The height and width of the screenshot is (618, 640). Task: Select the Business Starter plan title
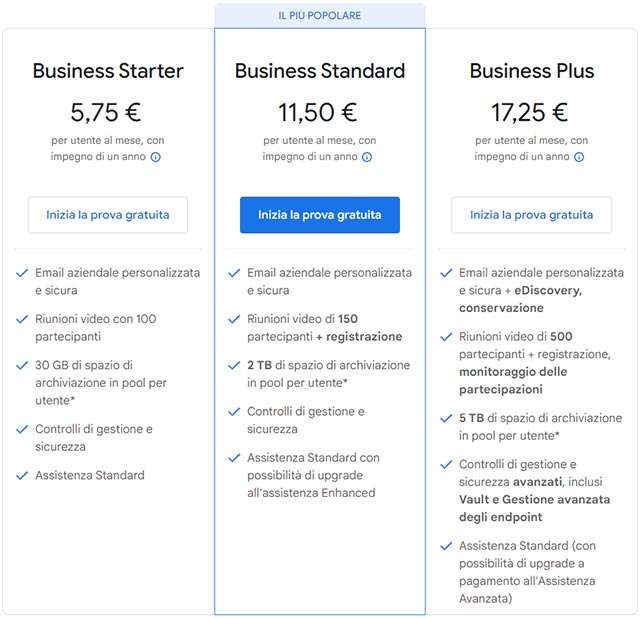point(108,71)
